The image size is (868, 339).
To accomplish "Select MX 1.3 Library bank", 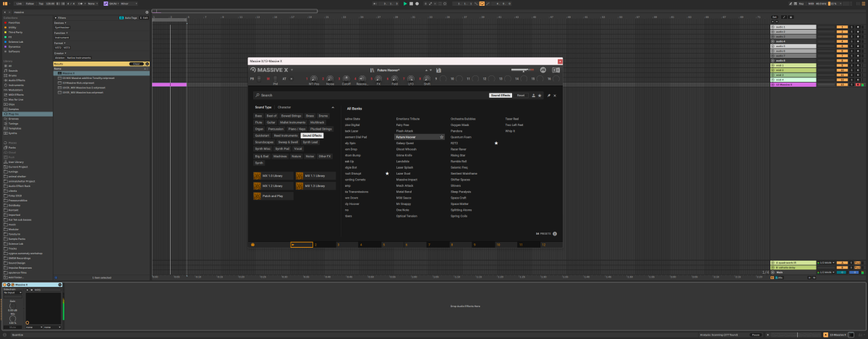I will (x=315, y=186).
